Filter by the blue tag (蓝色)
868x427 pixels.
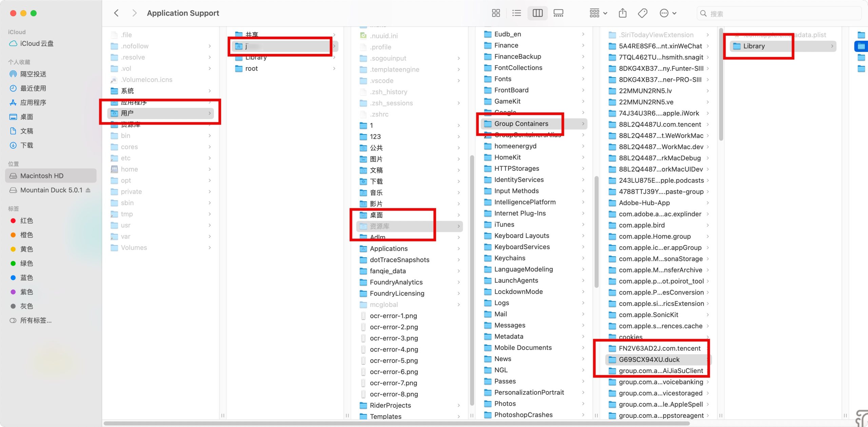tap(26, 278)
